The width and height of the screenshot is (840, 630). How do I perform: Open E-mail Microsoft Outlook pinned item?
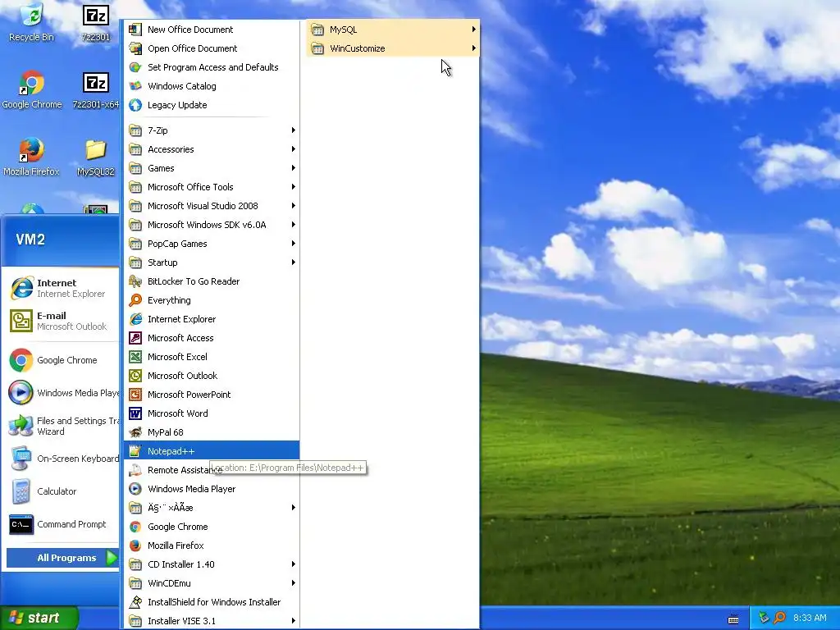61,321
